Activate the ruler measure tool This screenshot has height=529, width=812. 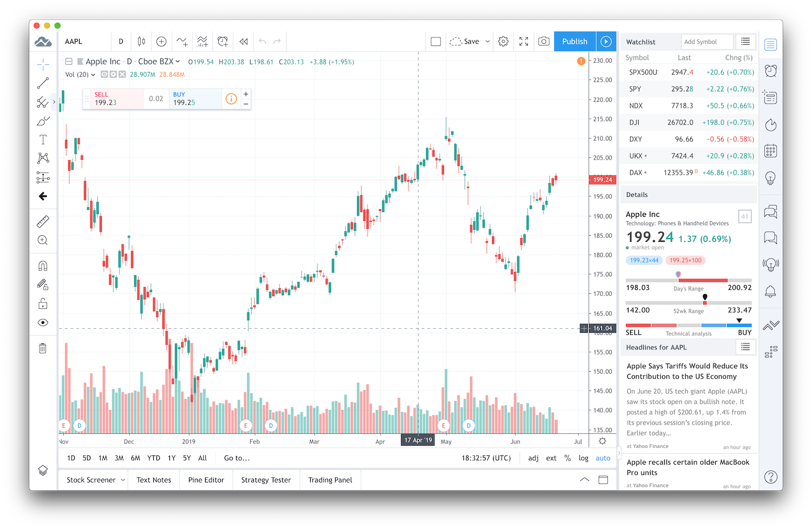click(x=43, y=221)
